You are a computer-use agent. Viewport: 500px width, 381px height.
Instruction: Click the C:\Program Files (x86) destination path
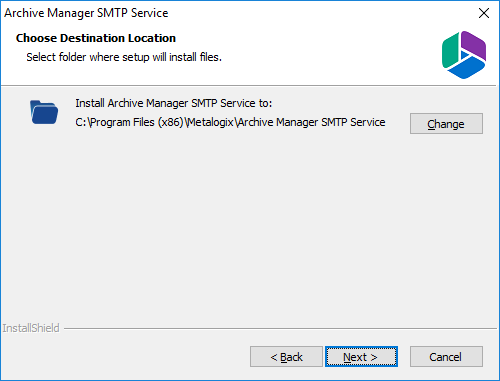(230, 122)
